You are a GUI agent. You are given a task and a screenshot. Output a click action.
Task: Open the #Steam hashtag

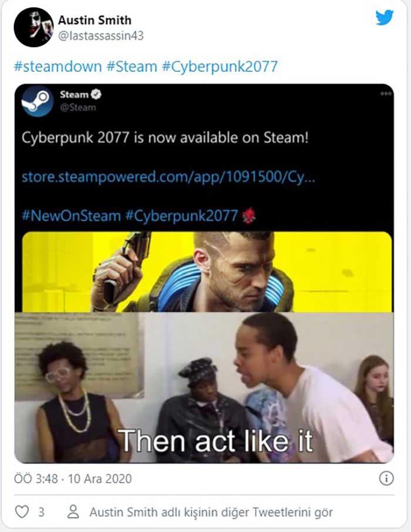[132, 66]
